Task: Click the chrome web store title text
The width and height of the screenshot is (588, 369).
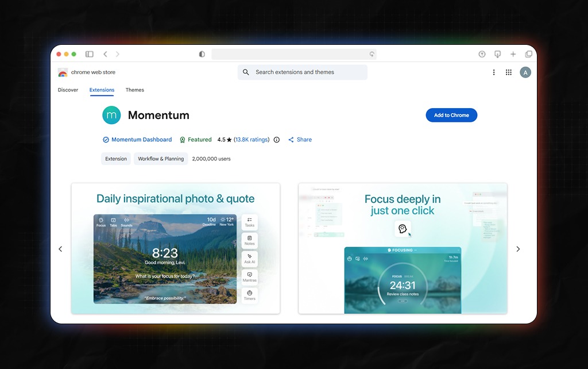Action: (93, 72)
